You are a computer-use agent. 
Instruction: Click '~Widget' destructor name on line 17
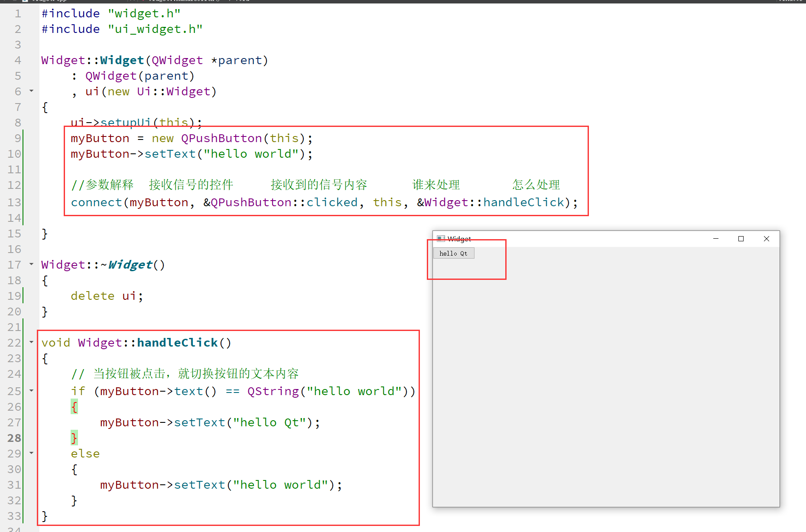[127, 265]
